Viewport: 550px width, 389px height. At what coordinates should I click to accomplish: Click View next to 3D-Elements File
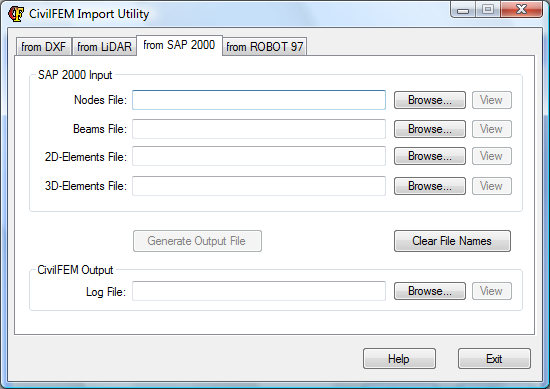point(492,186)
